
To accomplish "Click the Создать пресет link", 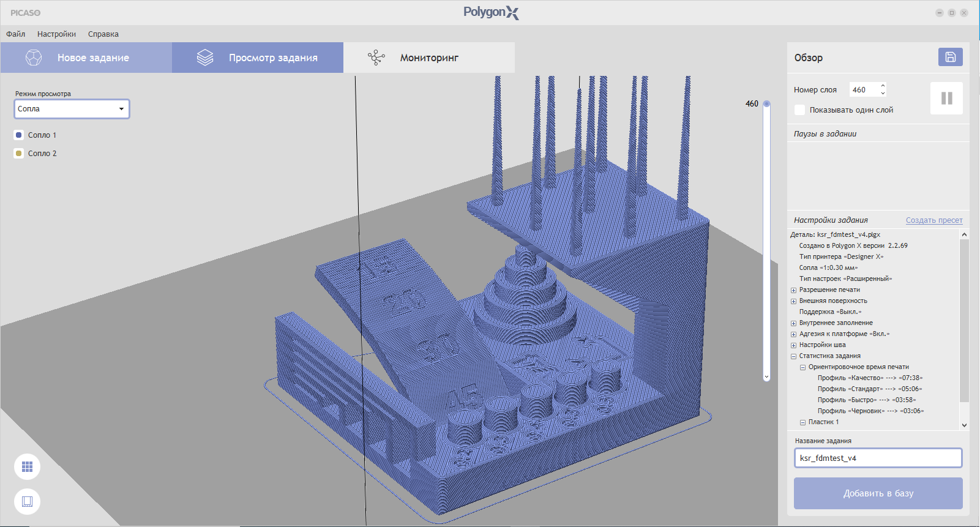I will click(x=934, y=220).
